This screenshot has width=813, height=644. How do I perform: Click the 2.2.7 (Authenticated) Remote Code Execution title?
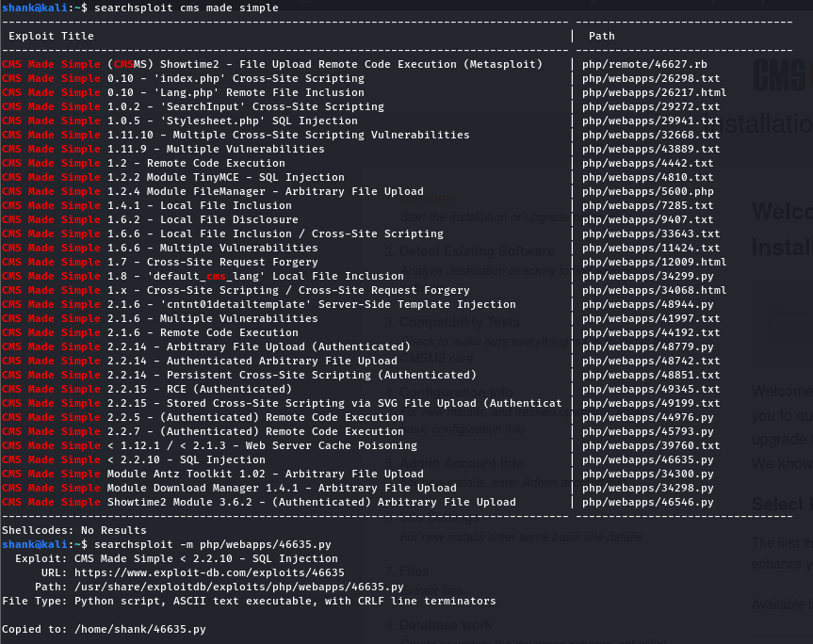point(203,431)
